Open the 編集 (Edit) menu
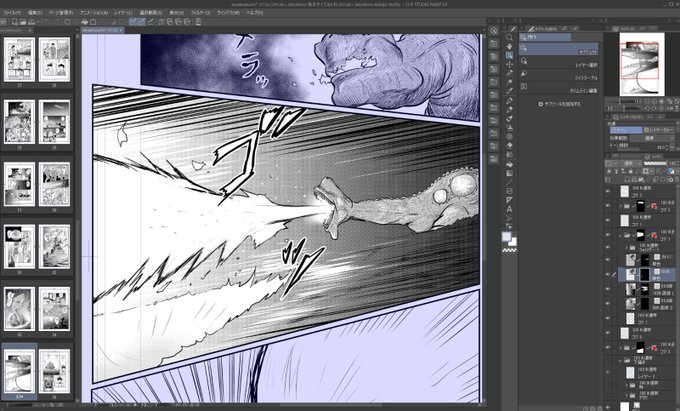680x411 pixels. (36, 13)
